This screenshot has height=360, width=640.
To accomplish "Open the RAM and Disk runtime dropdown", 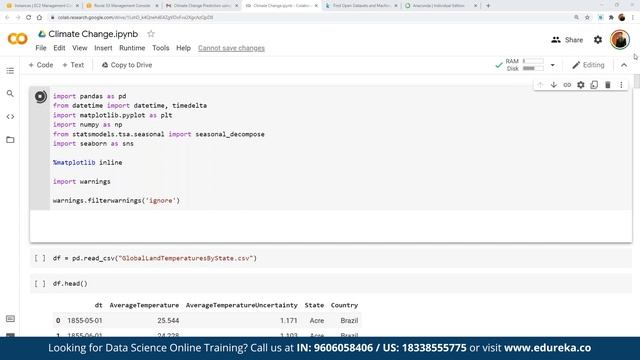I will point(553,65).
